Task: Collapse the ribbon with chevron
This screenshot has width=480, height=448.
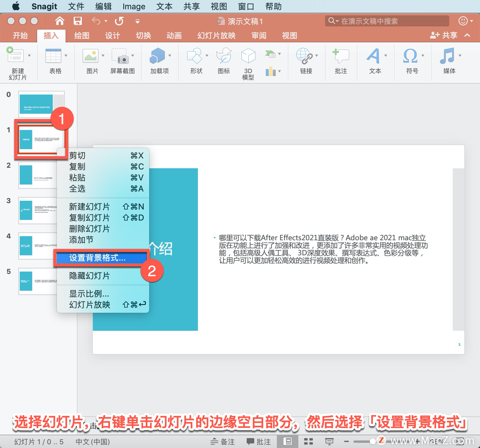Action: coord(467,35)
